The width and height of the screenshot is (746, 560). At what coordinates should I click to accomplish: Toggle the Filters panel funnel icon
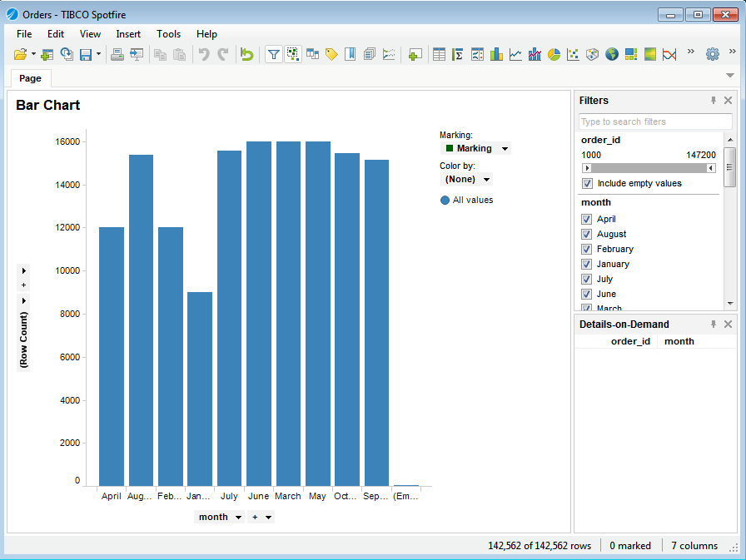click(x=273, y=54)
